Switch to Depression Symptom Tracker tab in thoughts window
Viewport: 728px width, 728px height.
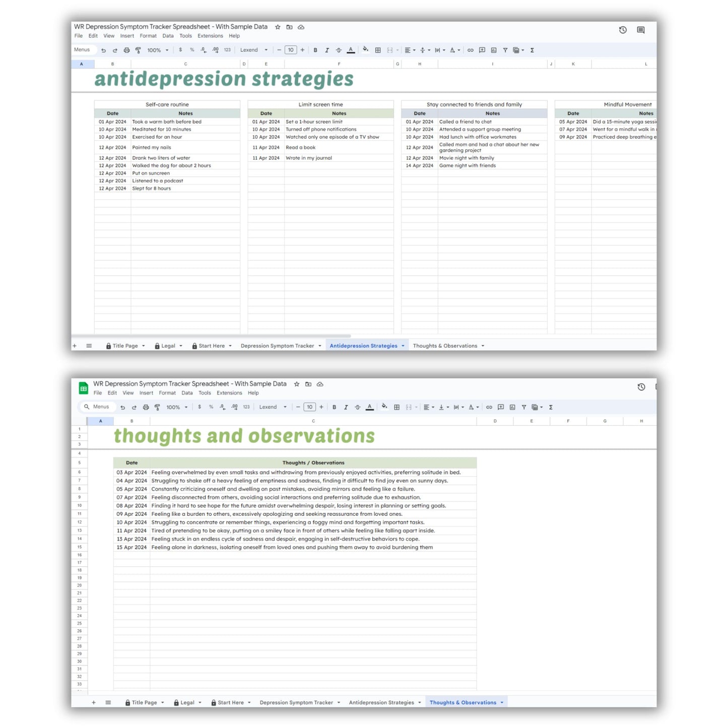(x=296, y=703)
